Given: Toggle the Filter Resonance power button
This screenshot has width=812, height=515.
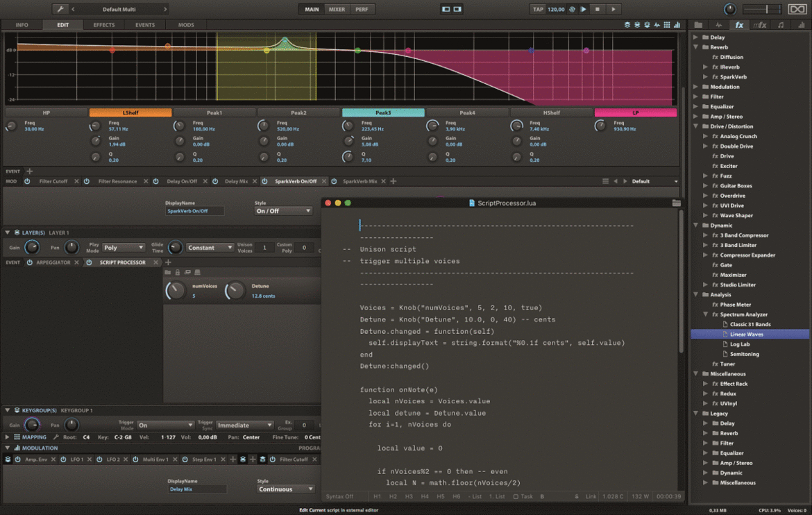Looking at the screenshot, I should (x=87, y=181).
